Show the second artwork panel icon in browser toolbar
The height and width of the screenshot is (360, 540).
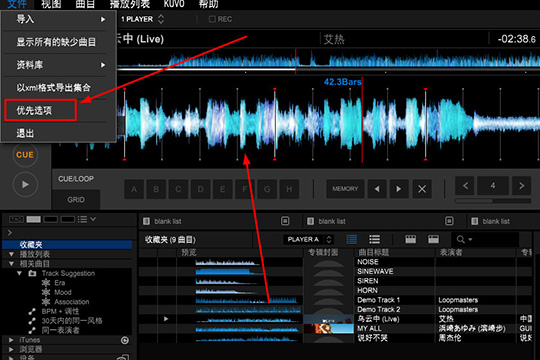[x=433, y=239]
